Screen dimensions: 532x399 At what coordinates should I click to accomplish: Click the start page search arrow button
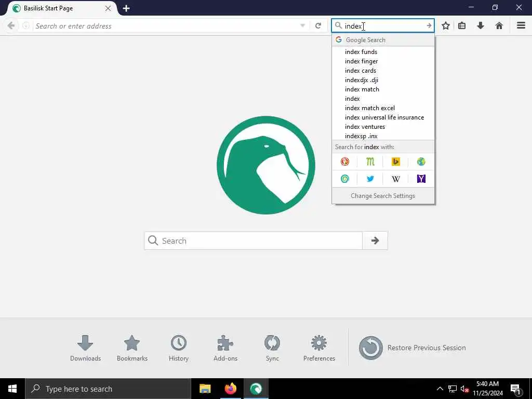click(375, 241)
